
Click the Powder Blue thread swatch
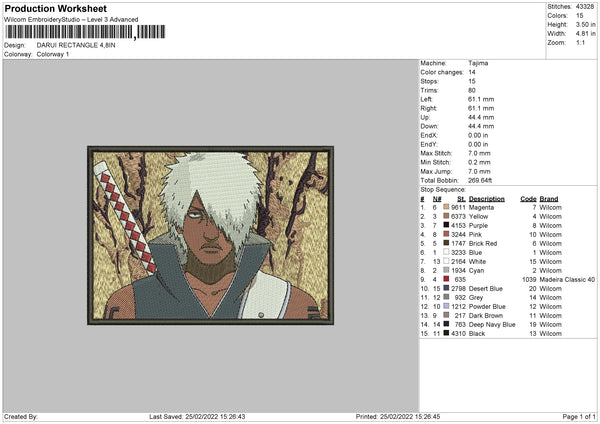tap(446, 306)
